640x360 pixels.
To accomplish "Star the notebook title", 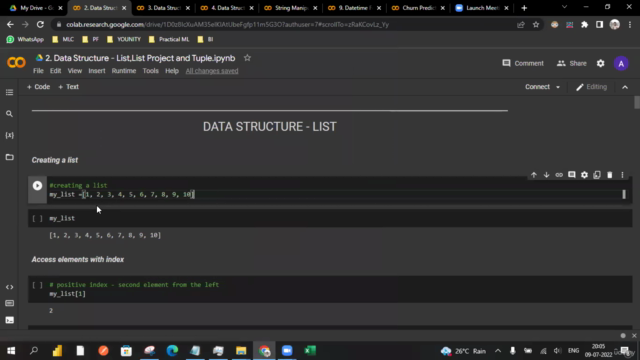I will point(247,58).
